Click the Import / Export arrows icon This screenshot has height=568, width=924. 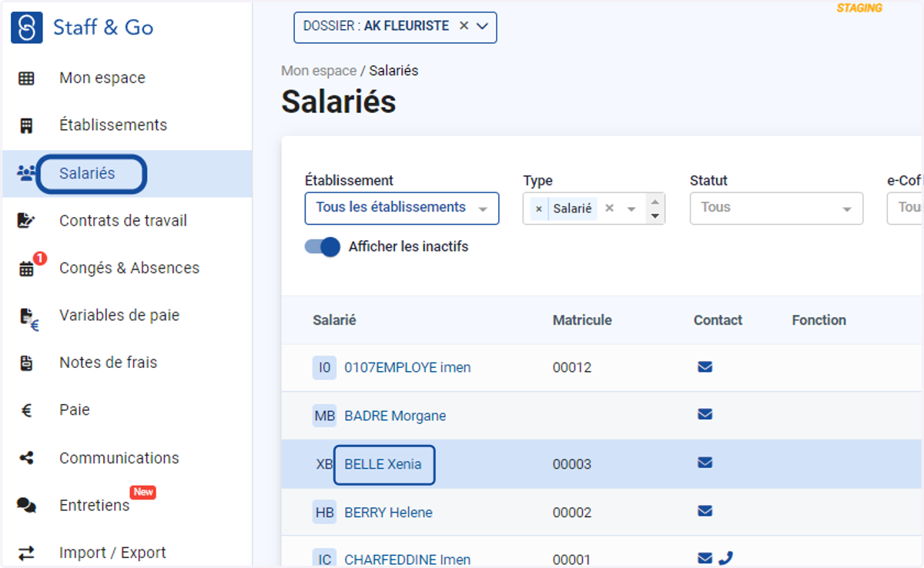pos(26,553)
